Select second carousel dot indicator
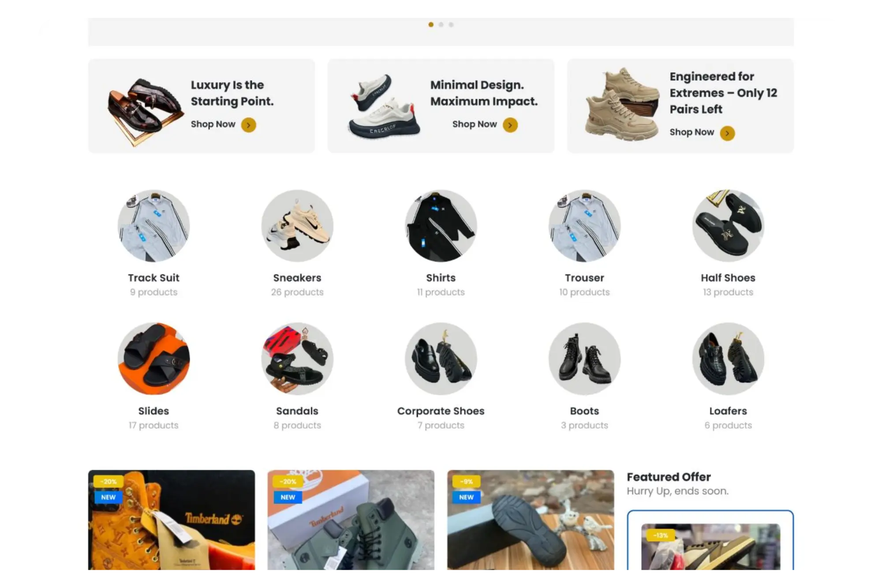 [441, 25]
